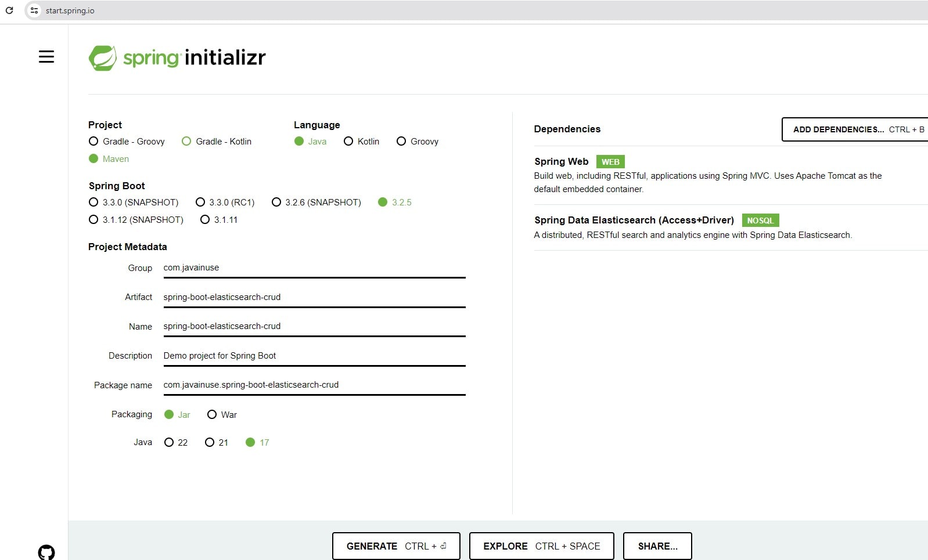Click the Artifact input field

tap(314, 297)
